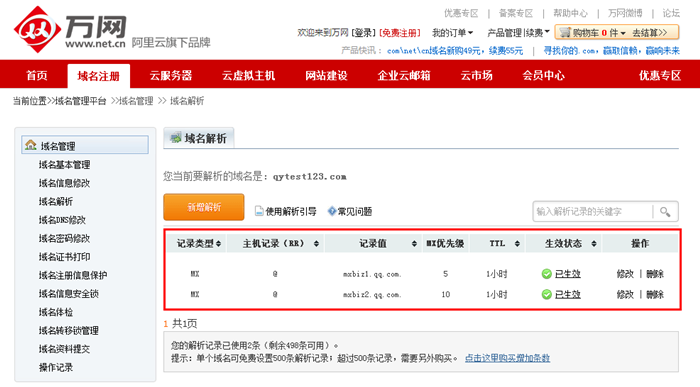This screenshot has width=700, height=387.
Task: Select 域名资料提交 in sidebar
Action: (x=64, y=349)
